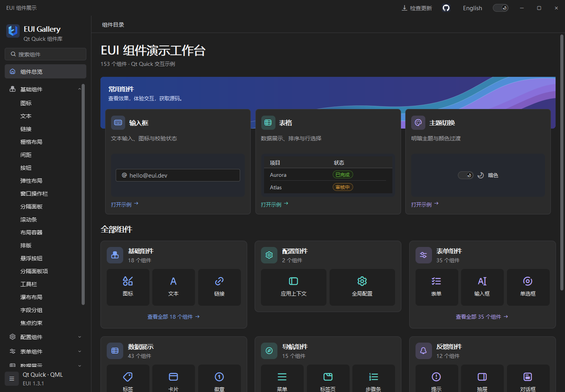
Task: Click the hello@eui.dev input field
Action: [x=178, y=175]
